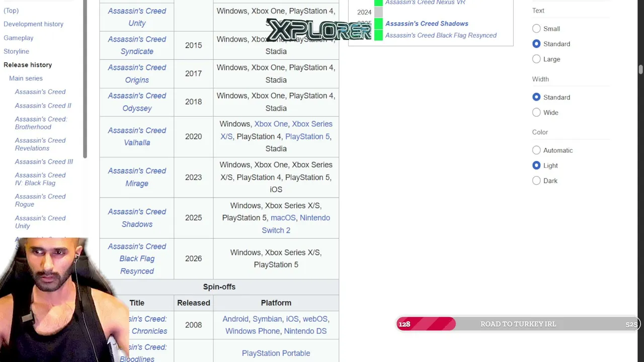Viewport: 644px width, 362px height.
Task: Open the Nintendo DS platform link
Action: [x=305, y=331]
